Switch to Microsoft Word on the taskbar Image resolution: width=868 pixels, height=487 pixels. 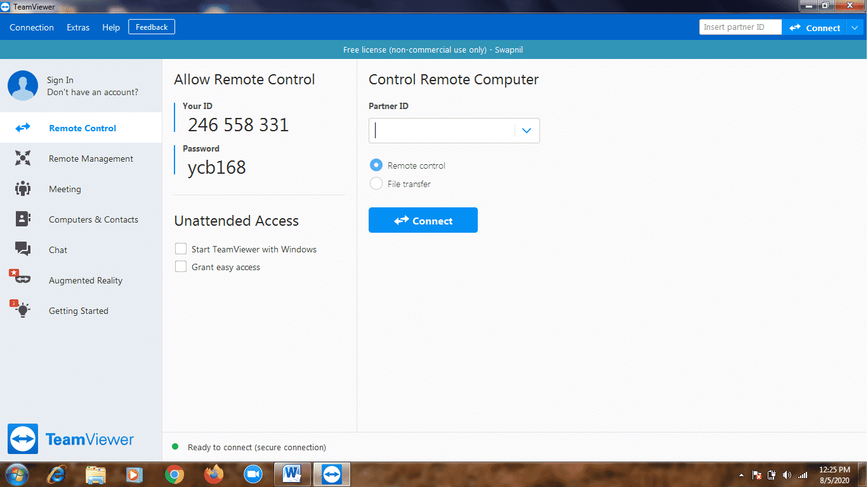tap(293, 474)
